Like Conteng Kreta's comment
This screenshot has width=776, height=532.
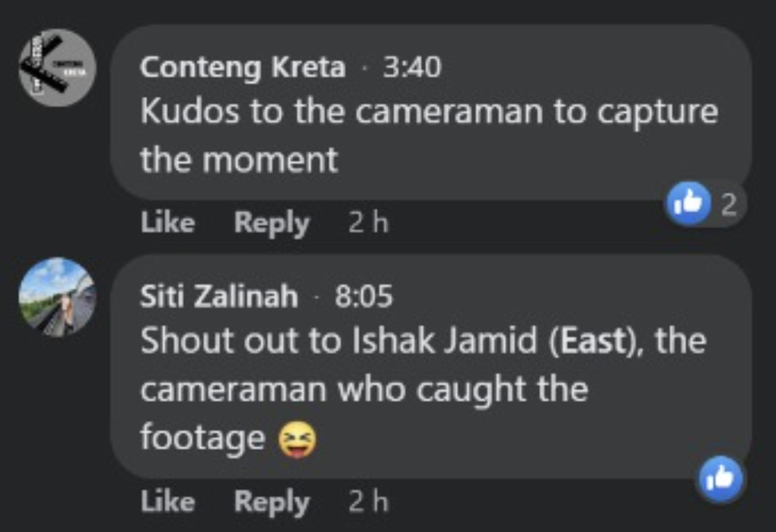pyautogui.click(x=167, y=222)
